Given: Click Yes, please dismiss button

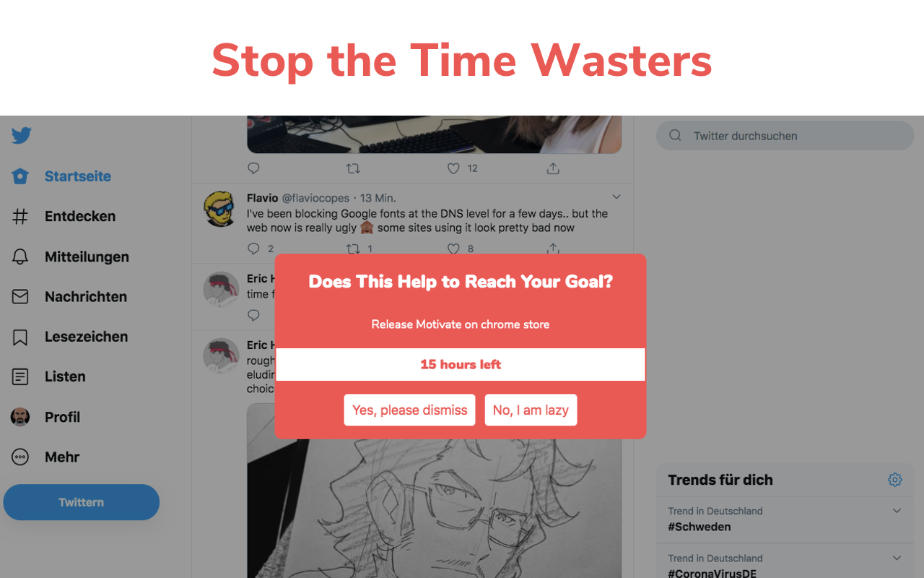Looking at the screenshot, I should pyautogui.click(x=409, y=410).
